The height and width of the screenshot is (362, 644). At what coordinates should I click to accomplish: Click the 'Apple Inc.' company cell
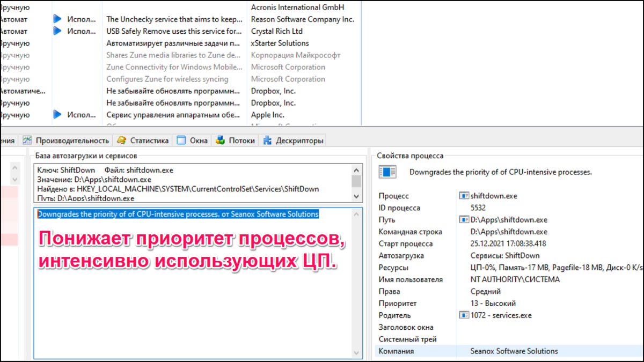268,115
